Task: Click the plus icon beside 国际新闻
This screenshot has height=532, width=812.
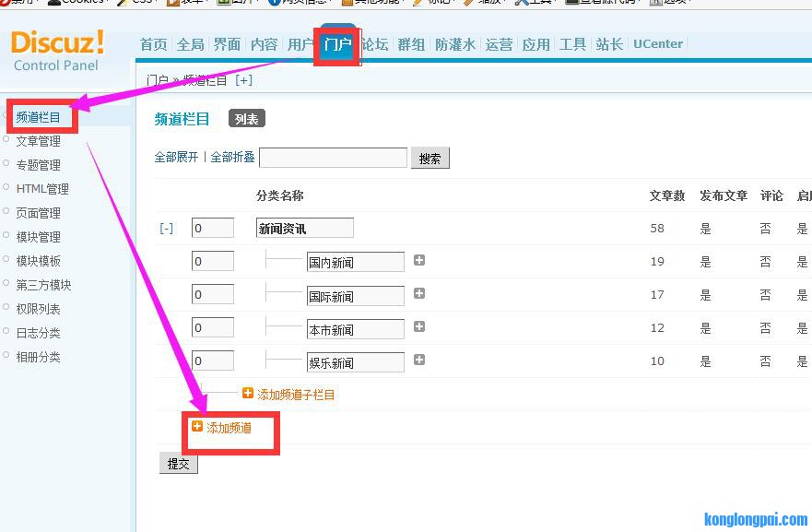Action: [419, 294]
